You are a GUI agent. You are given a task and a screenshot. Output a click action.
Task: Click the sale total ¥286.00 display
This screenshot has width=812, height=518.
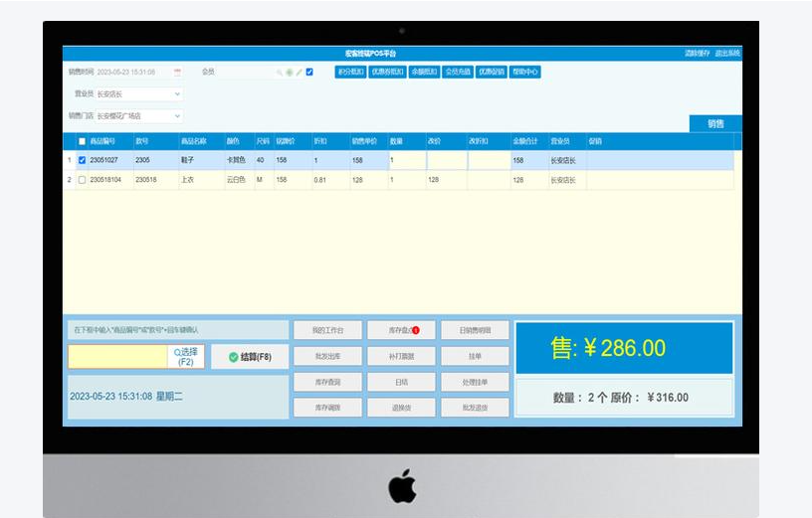coord(624,348)
